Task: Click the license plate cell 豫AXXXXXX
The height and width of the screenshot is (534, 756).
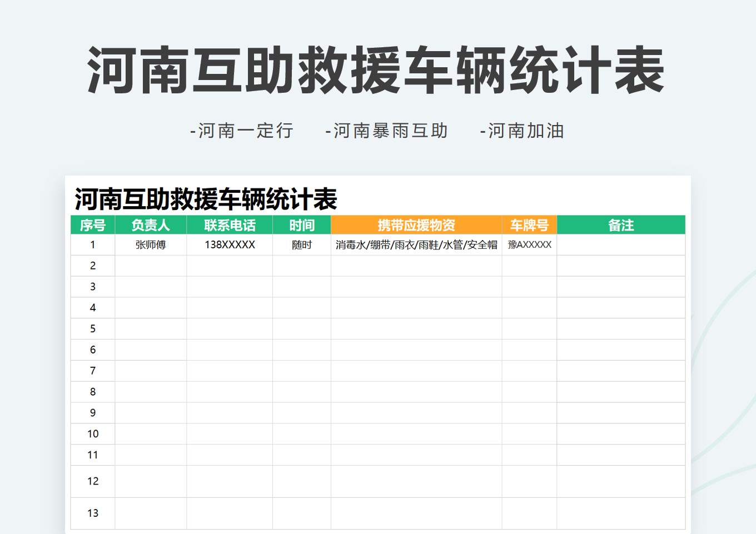Action: (529, 244)
